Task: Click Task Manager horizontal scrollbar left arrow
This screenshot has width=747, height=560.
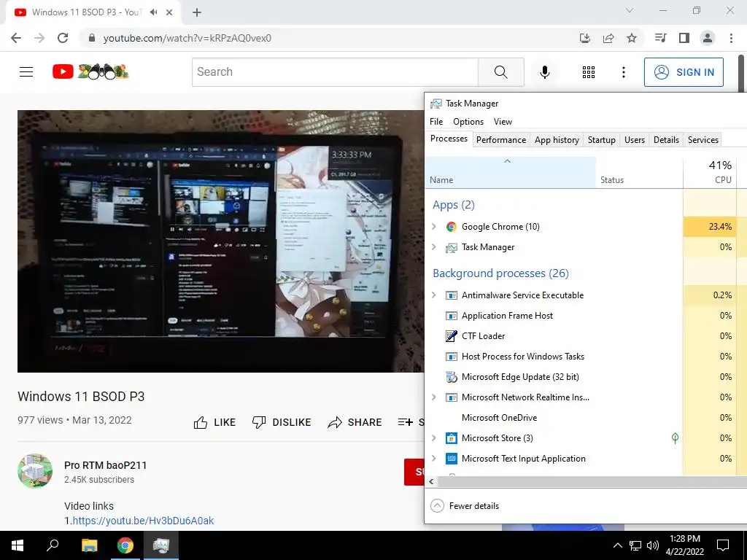Action: pyautogui.click(x=431, y=481)
